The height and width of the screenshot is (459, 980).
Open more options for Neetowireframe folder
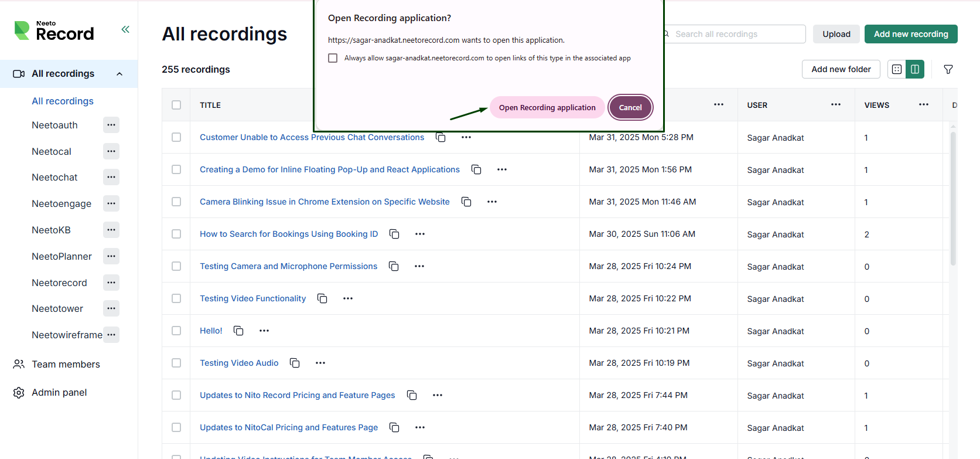[x=111, y=335]
